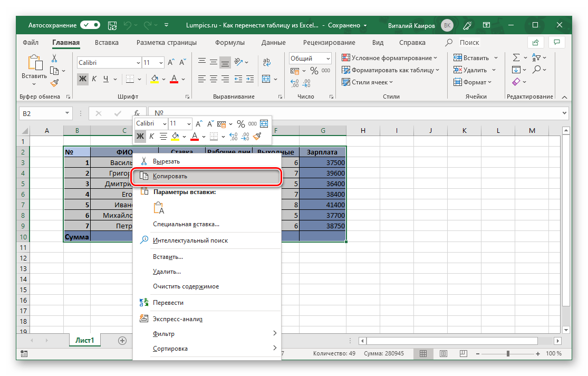The image size is (588, 376).
Task: Click the Clear eraser icon
Action: click(x=516, y=82)
